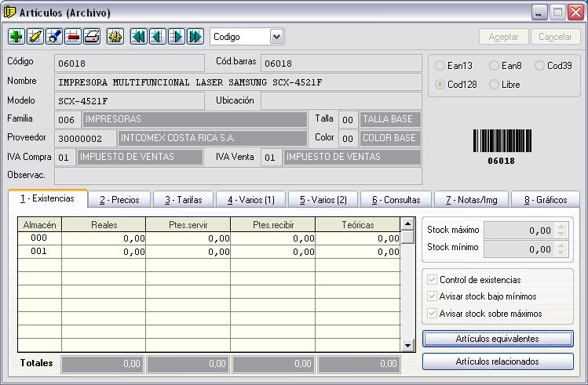Switch to the 2 - Precios tab
The width and height of the screenshot is (588, 385).
[x=119, y=200]
